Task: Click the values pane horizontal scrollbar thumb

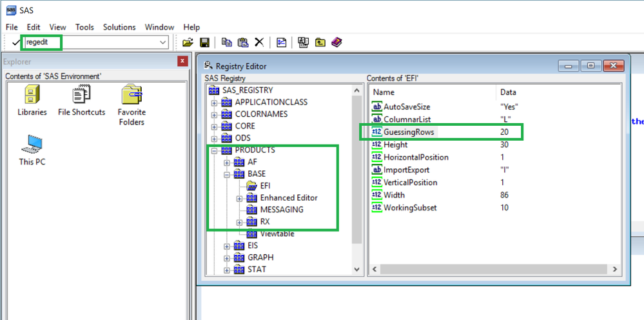Action: [x=494, y=270]
